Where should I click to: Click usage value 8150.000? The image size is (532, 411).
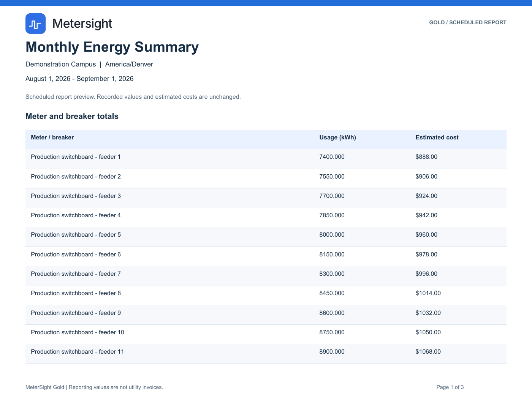pyautogui.click(x=332, y=255)
